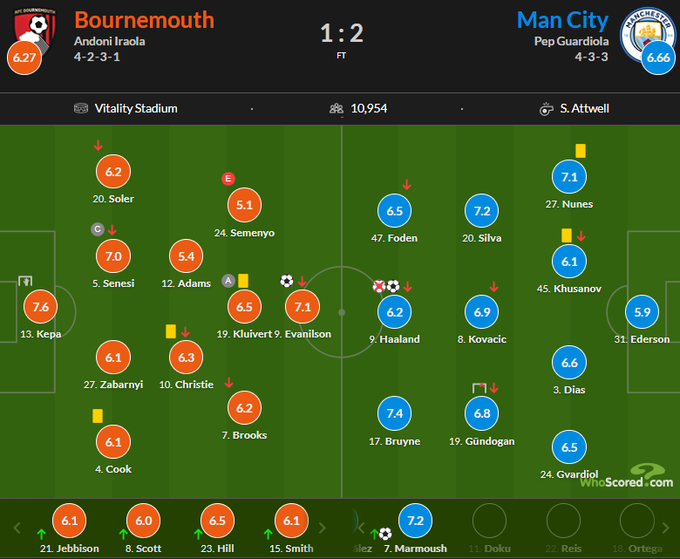Open the Man City team name link

562,19
